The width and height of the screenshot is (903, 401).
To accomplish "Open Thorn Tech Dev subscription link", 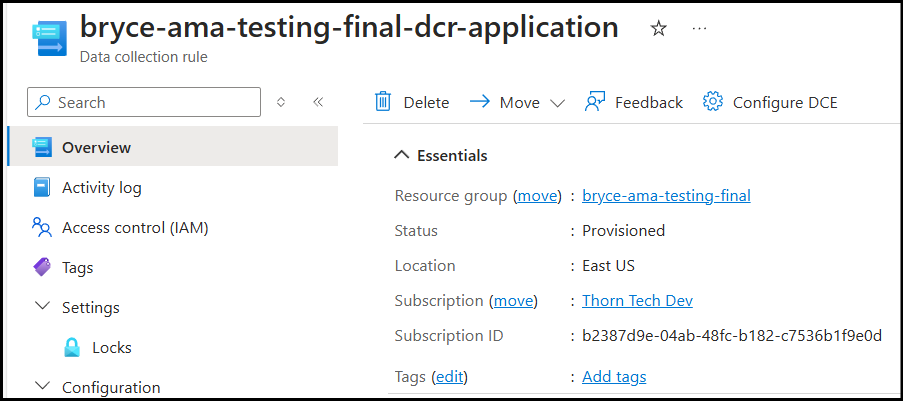I will [x=637, y=301].
